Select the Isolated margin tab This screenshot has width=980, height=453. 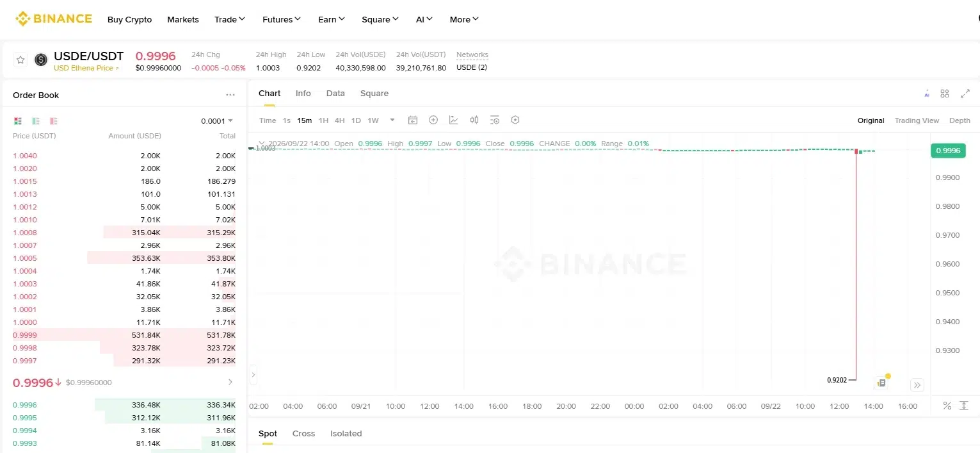pos(346,434)
